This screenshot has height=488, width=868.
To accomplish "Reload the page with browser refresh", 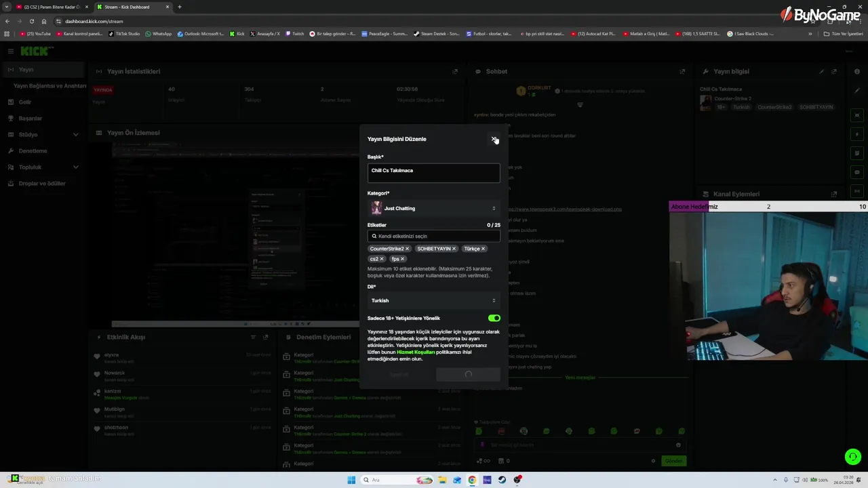I will [x=31, y=21].
